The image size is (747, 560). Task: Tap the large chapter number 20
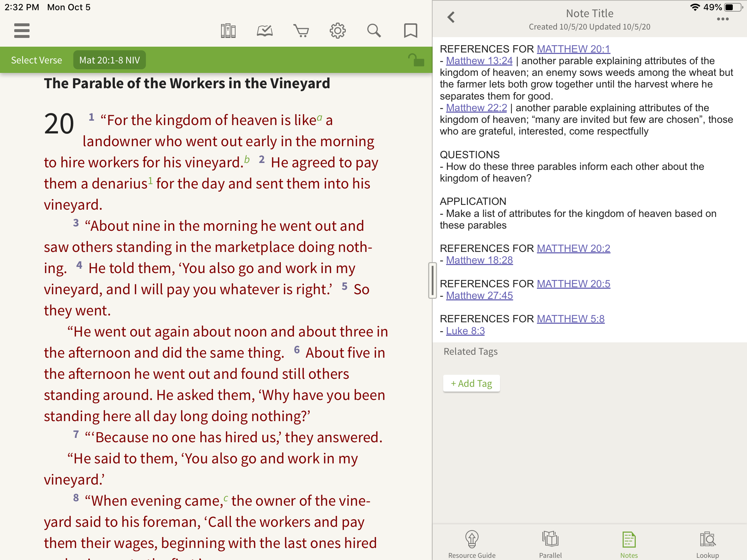(x=59, y=124)
